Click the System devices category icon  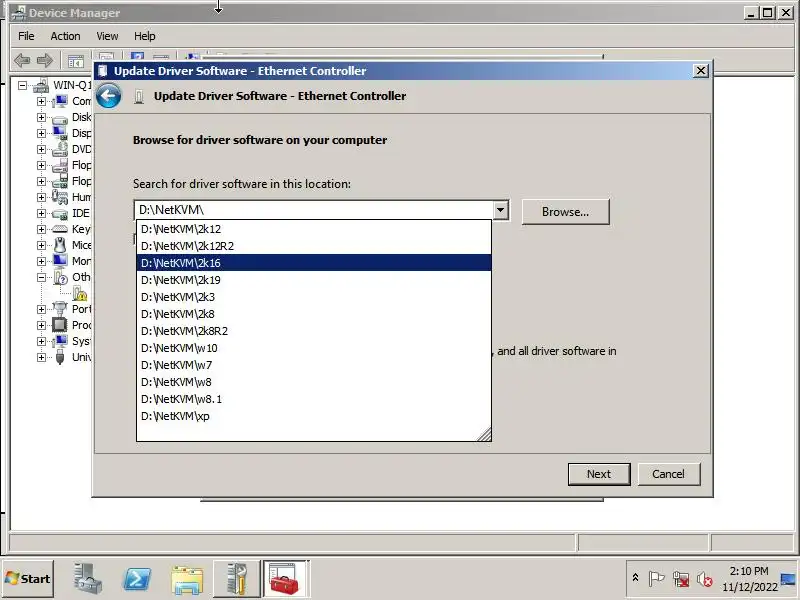(60, 341)
